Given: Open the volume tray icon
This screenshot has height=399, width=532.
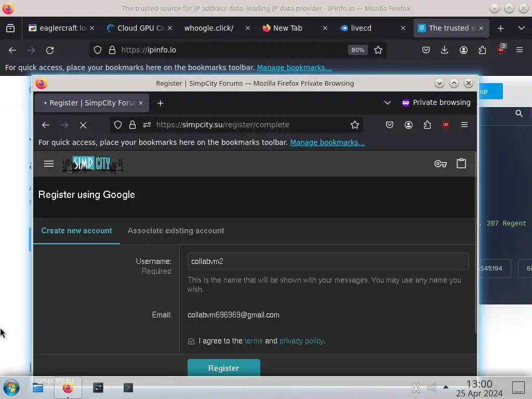Looking at the screenshot, I should click(x=432, y=388).
